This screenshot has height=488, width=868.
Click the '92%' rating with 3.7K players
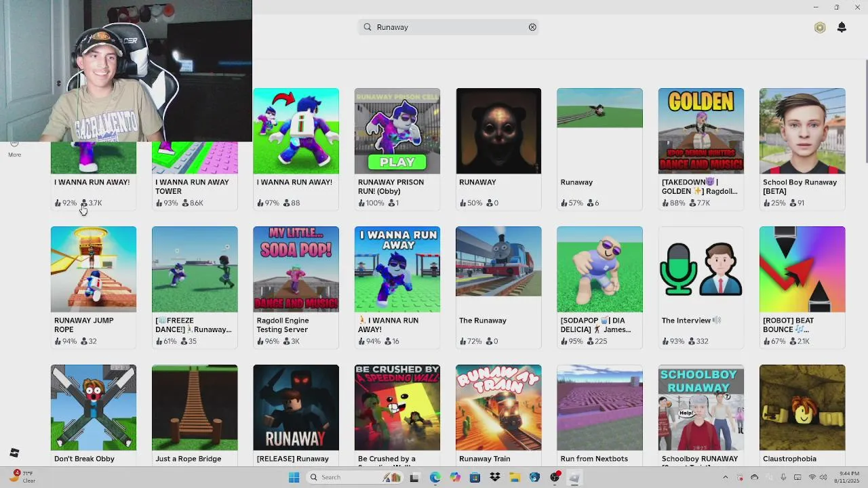coord(66,203)
